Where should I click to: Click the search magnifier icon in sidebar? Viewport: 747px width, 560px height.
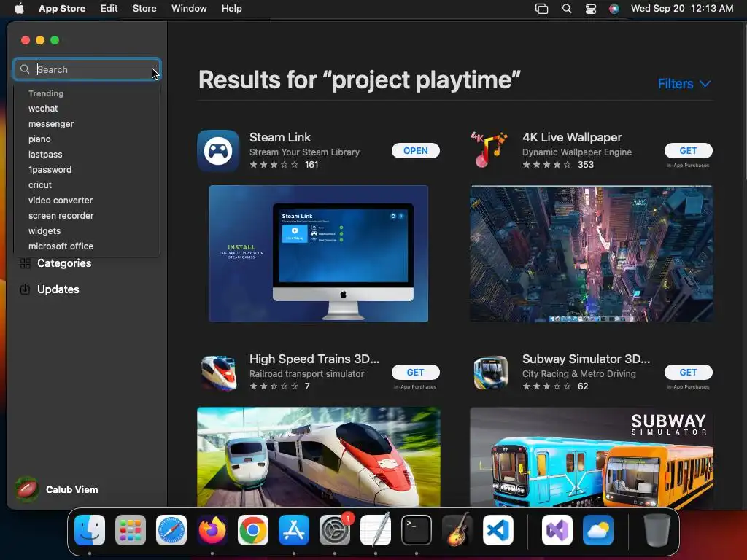[x=25, y=69]
